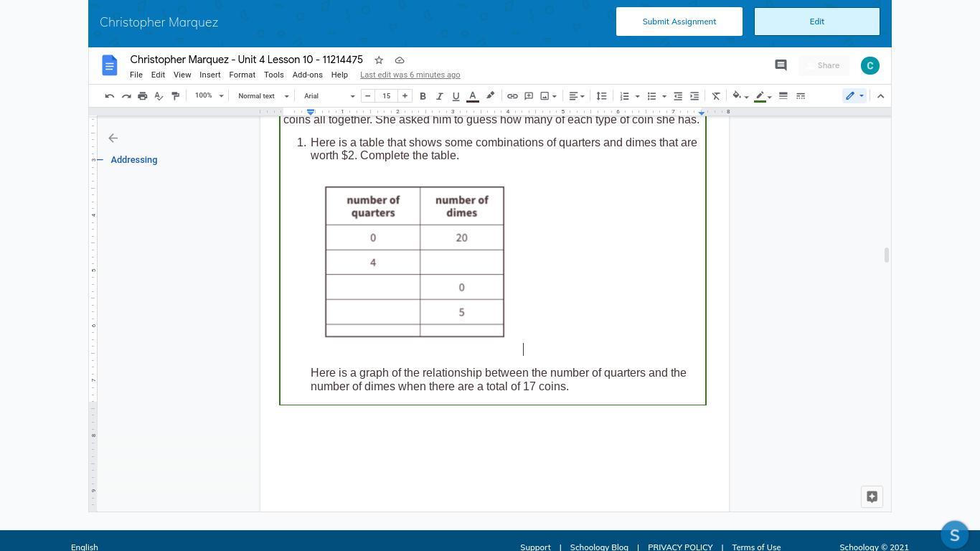Toggle underline formatting
980x551 pixels.
[456, 96]
